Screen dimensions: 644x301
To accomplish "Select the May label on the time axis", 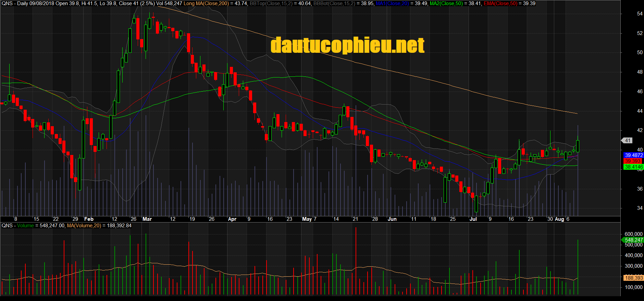I will click(x=307, y=219).
